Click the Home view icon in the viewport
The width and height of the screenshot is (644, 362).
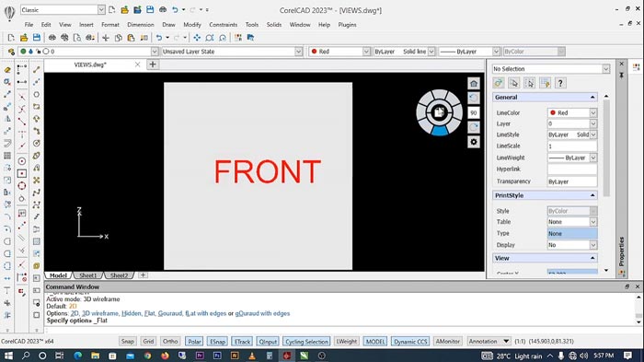[474, 84]
